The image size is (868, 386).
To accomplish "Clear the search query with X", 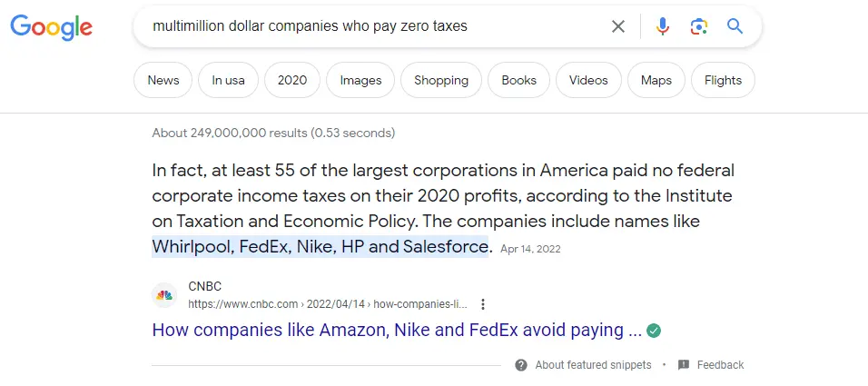I will click(618, 26).
